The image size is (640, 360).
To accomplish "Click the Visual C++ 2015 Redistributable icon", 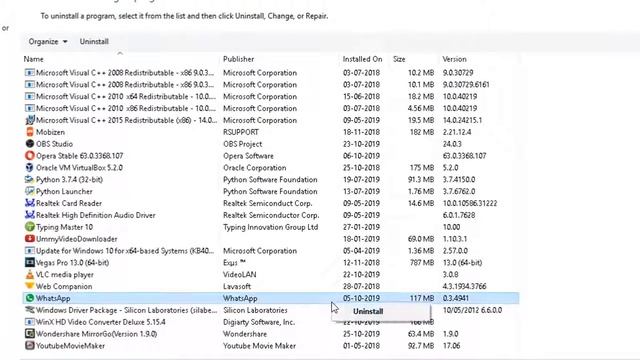I will [29, 120].
